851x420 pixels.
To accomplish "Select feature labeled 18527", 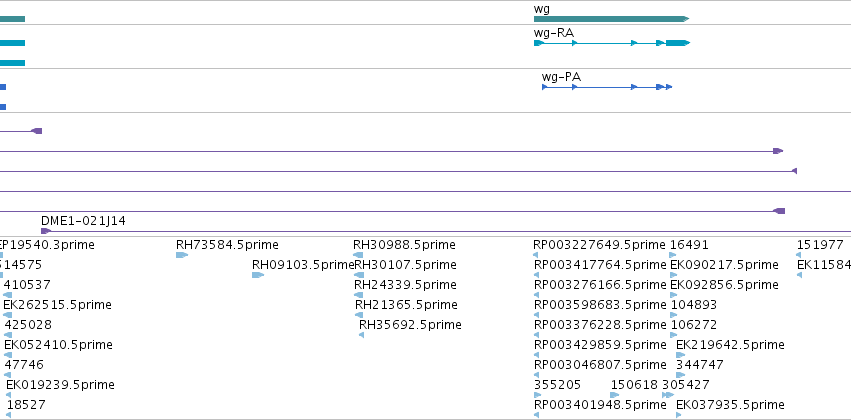I will click(x=26, y=405).
